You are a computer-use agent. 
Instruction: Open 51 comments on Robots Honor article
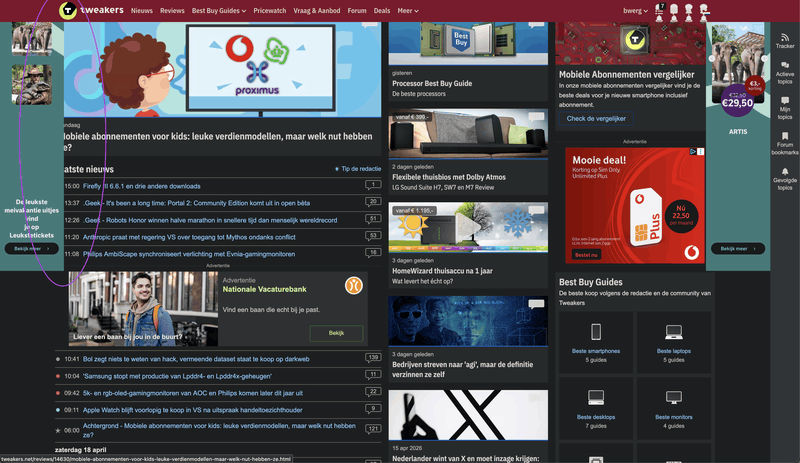(373, 219)
